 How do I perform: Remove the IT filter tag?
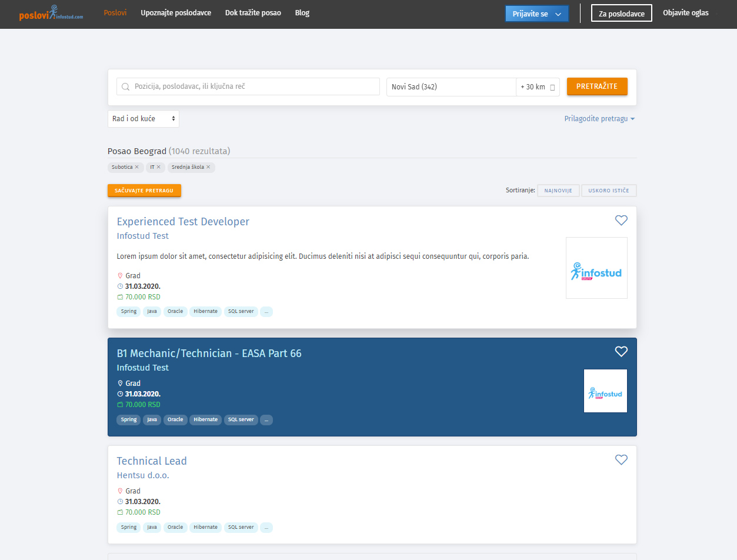(158, 167)
